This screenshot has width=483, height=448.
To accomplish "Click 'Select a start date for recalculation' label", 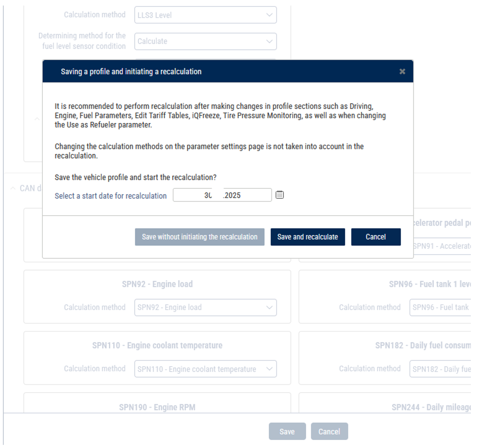I will click(x=111, y=196).
